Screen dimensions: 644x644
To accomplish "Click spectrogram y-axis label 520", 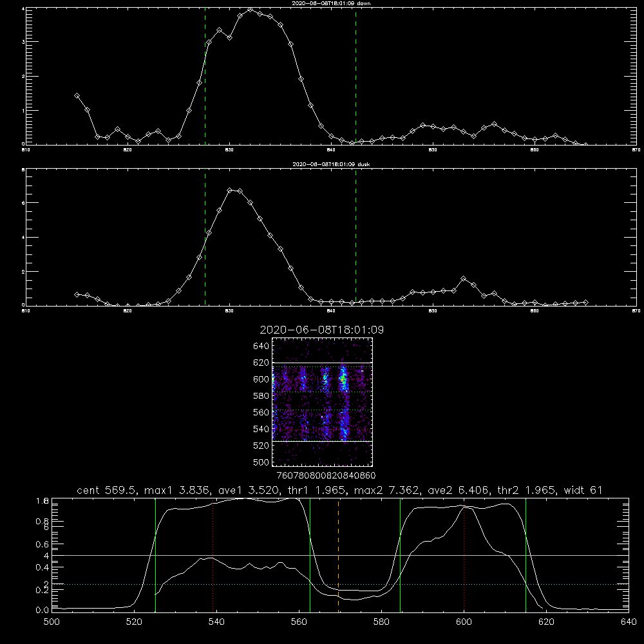I will click(x=261, y=446).
